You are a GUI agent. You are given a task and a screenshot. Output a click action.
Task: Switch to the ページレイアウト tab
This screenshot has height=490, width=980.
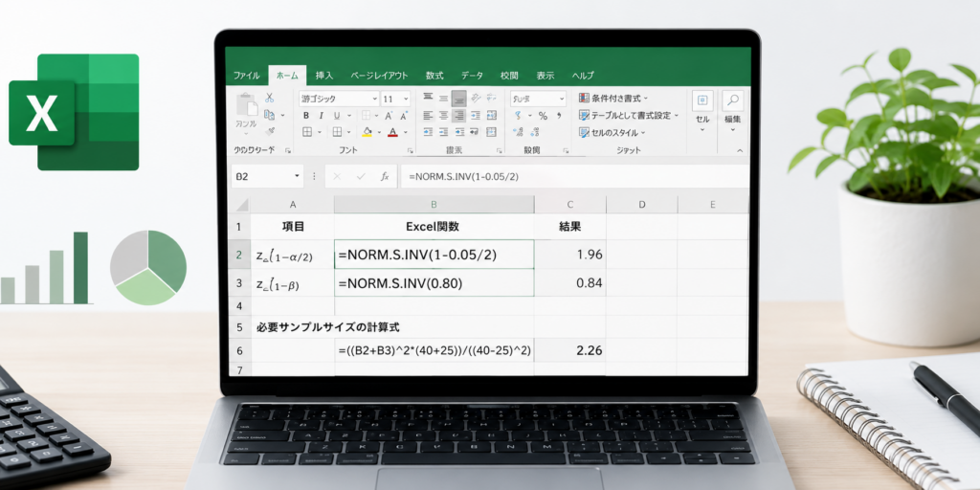click(379, 76)
